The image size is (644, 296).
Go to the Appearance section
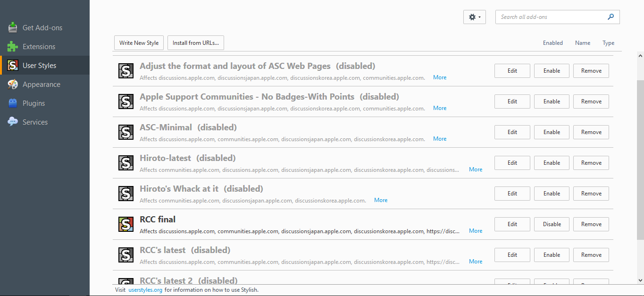point(45,85)
